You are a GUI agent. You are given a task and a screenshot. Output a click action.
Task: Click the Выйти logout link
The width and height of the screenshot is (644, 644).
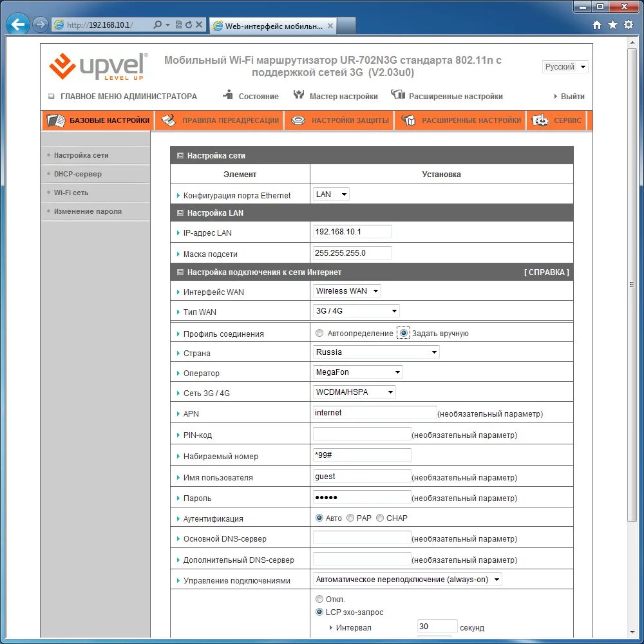click(572, 96)
